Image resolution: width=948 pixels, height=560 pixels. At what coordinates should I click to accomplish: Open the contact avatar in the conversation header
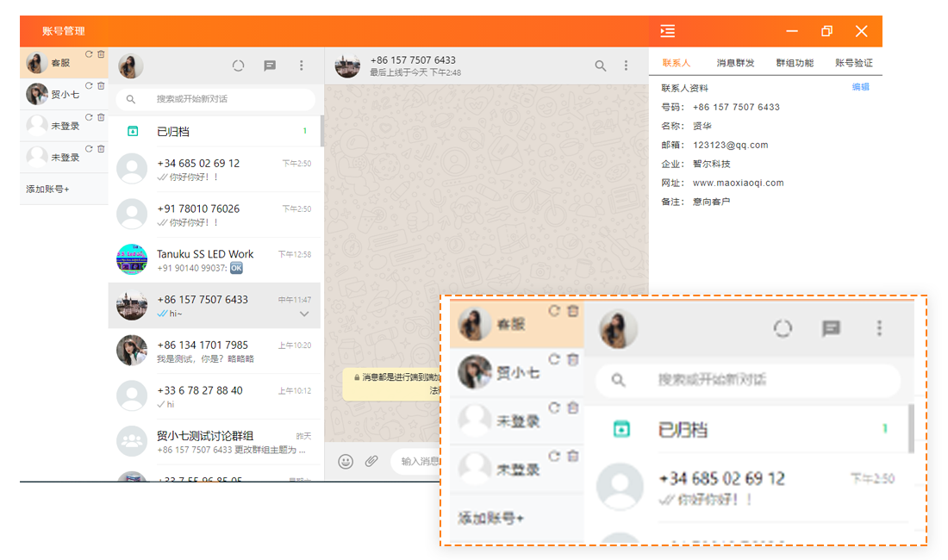coord(347,65)
